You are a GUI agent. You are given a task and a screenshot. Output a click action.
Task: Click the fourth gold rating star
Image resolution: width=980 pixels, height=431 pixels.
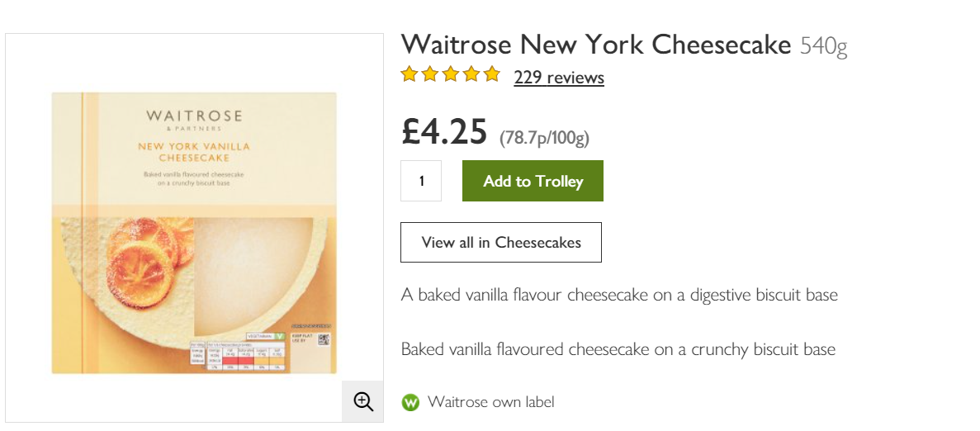coord(471,74)
